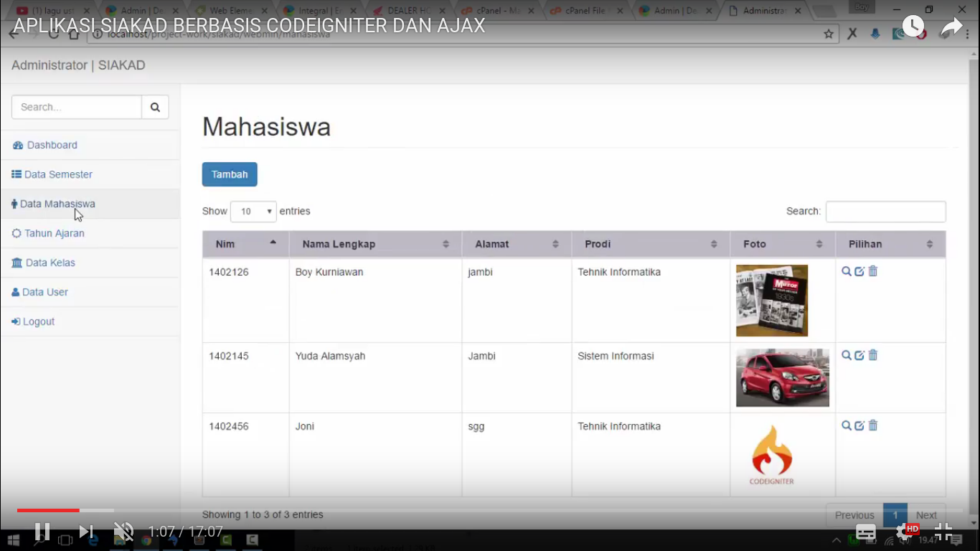Bookmark page with the star icon
980x551 pixels.
(x=829, y=34)
